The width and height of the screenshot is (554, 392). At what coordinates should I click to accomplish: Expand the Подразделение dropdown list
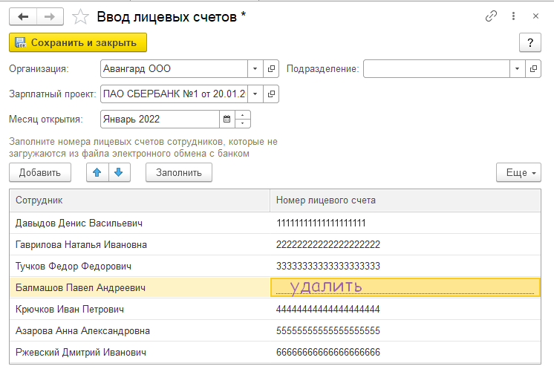(517, 69)
